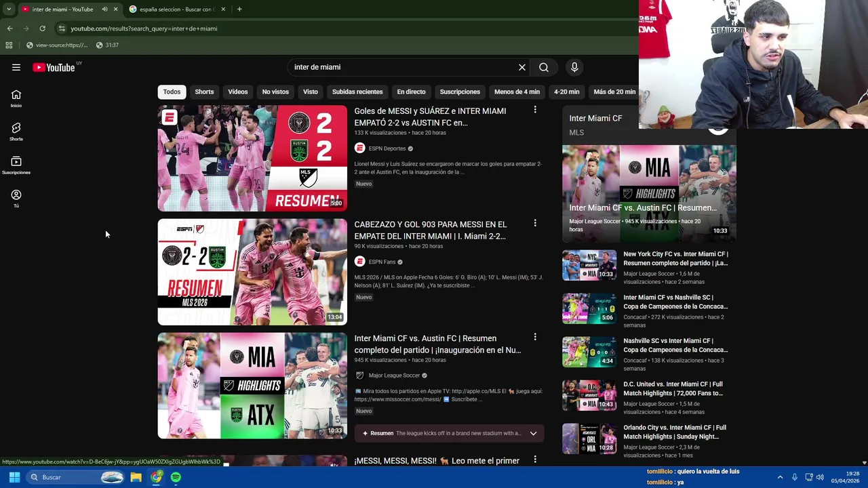Screen dimensions: 868x488
Task: Open options menu for CABEZAZO Y GOL video
Action: click(535, 223)
